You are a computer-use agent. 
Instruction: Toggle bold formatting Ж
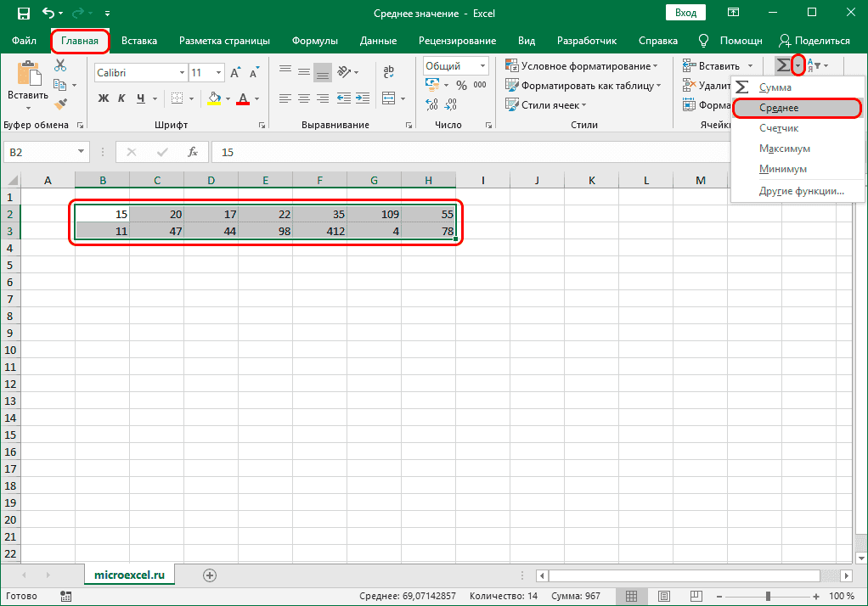104,98
